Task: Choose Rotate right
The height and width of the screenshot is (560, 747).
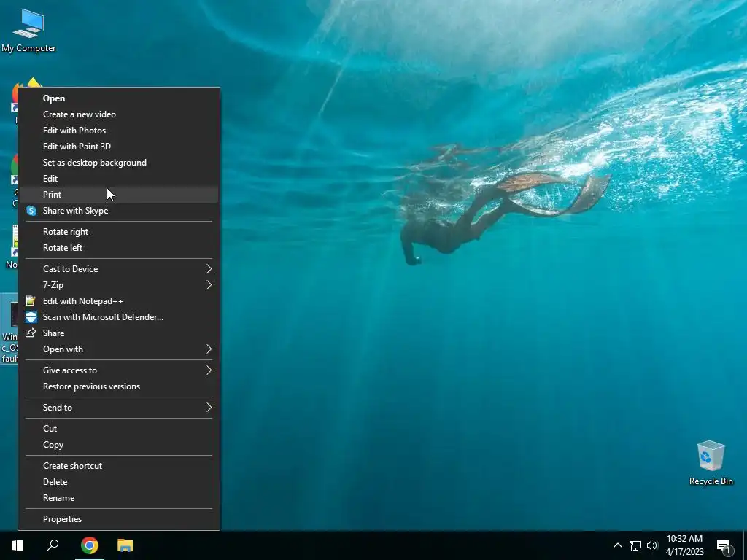Action: click(x=119, y=232)
